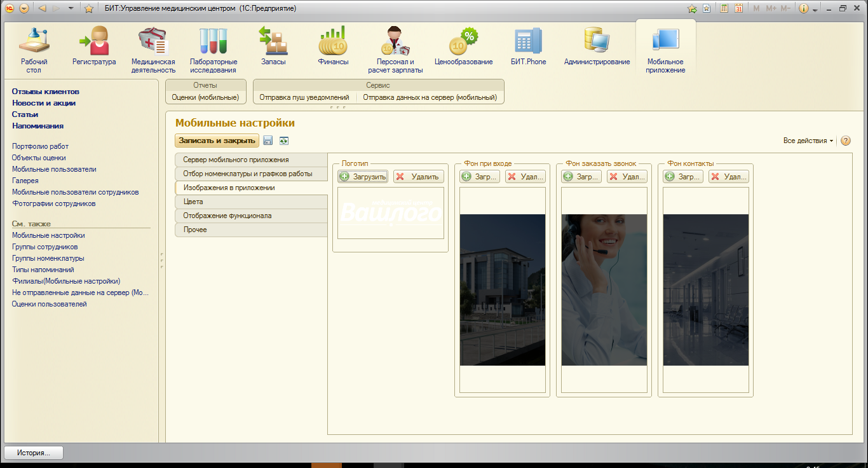Open the calendar icon in title bar

tap(739, 8)
